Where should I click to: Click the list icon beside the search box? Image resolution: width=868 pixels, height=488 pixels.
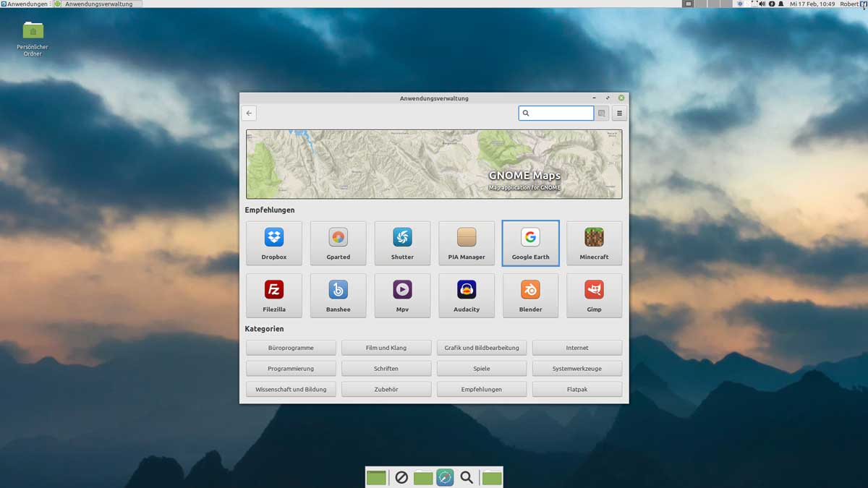(602, 113)
